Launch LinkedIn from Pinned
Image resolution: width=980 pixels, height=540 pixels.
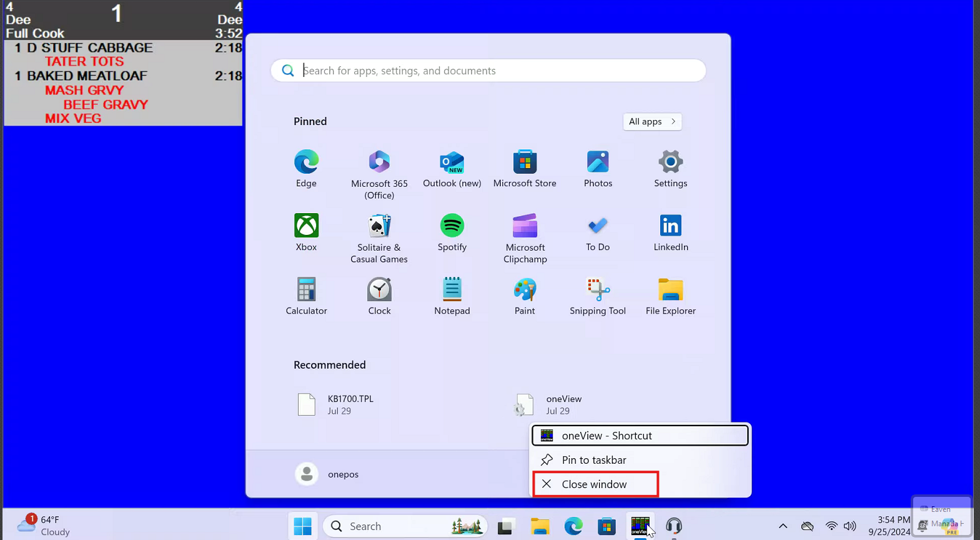click(x=671, y=232)
